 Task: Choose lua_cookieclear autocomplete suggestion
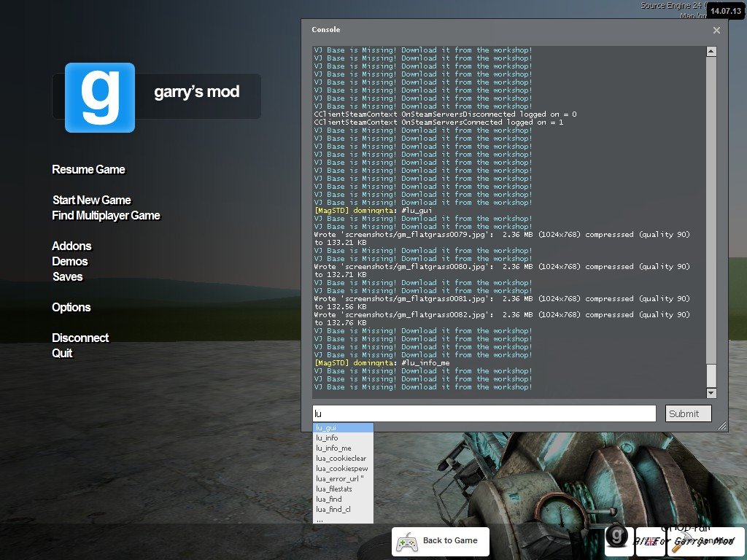click(343, 458)
